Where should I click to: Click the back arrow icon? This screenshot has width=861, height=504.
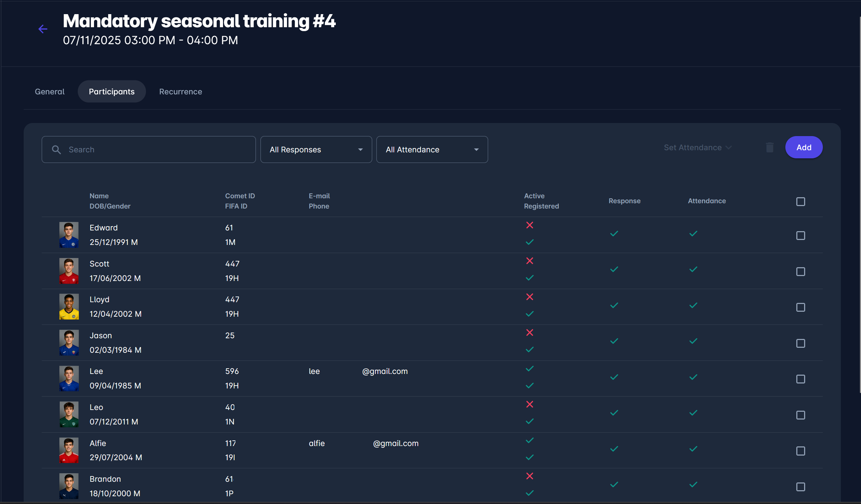43,29
